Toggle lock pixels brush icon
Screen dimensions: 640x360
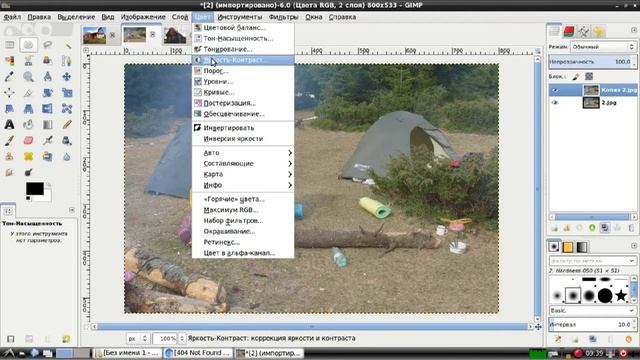[576, 76]
